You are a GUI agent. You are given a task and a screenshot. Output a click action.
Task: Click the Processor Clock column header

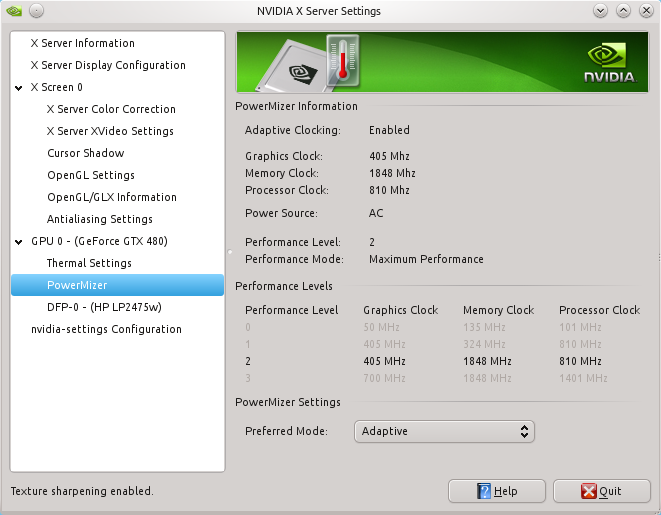pyautogui.click(x=599, y=310)
